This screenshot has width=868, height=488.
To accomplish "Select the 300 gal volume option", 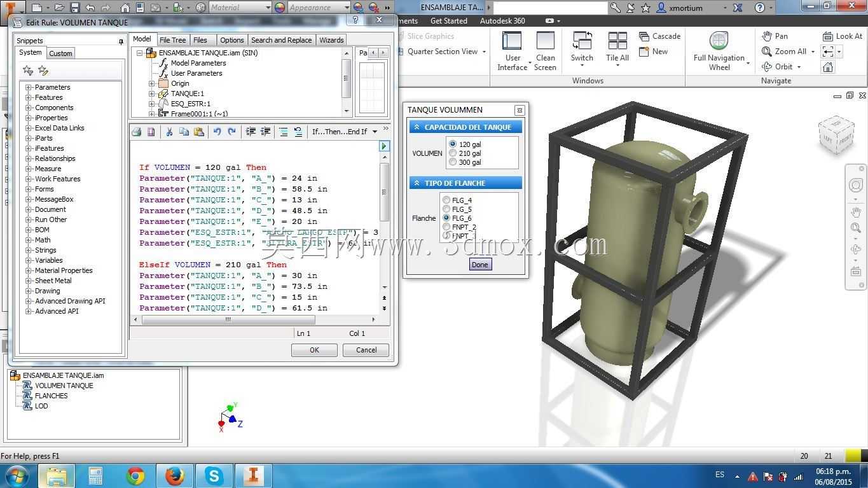I will click(465, 162).
